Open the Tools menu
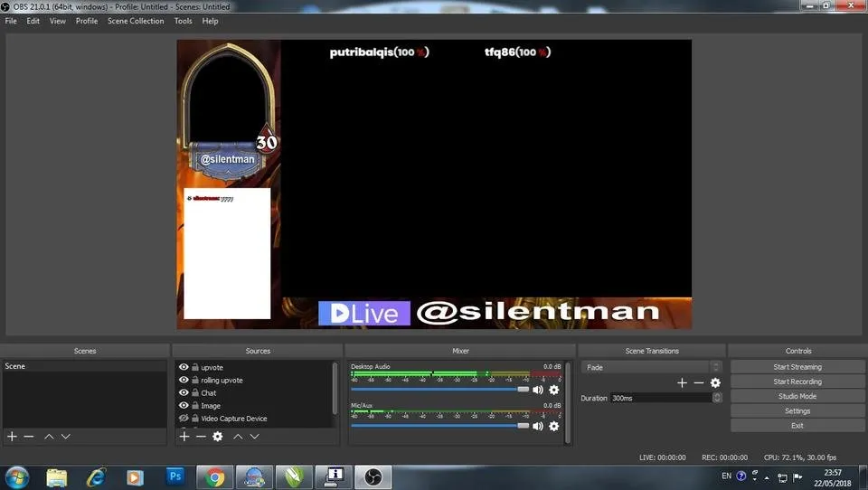 [184, 21]
